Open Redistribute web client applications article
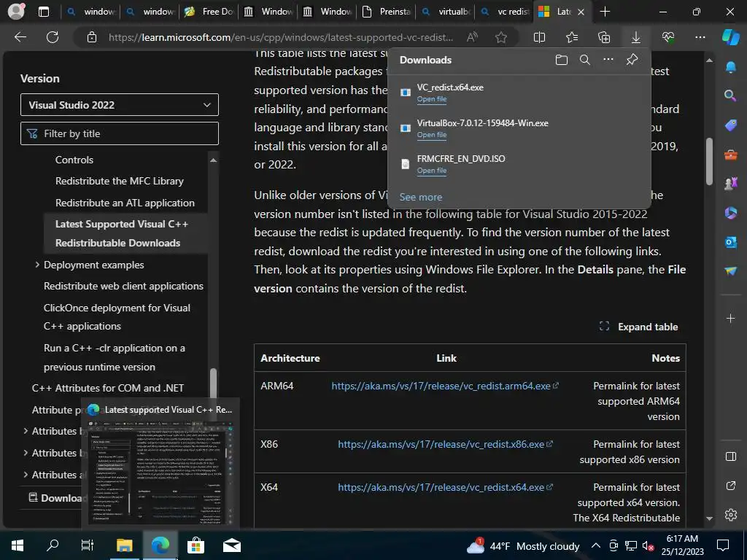The height and width of the screenshot is (560, 747). point(123,286)
